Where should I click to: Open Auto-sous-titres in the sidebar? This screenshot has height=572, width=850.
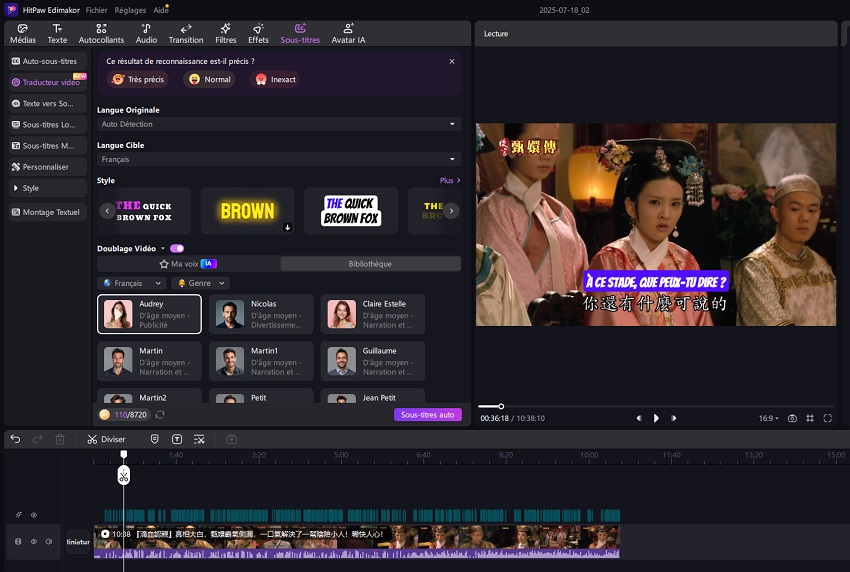pyautogui.click(x=48, y=61)
